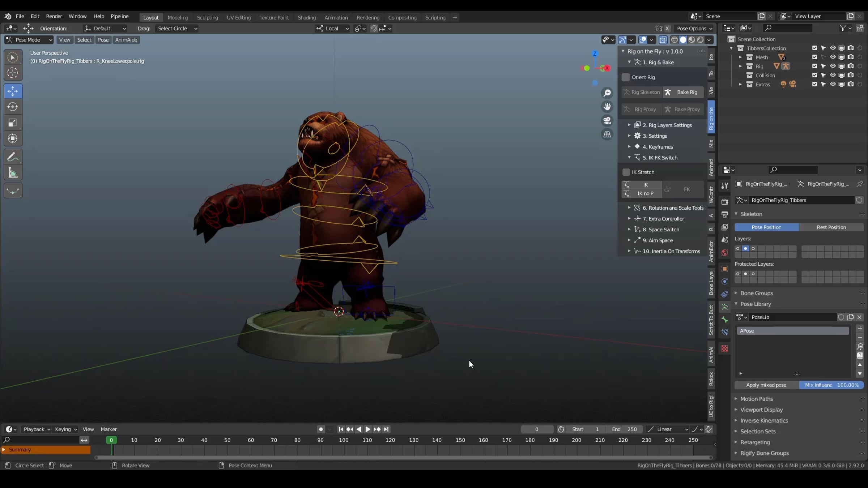Image resolution: width=868 pixels, height=488 pixels.
Task: Toggle auto keying record button
Action: (321, 429)
